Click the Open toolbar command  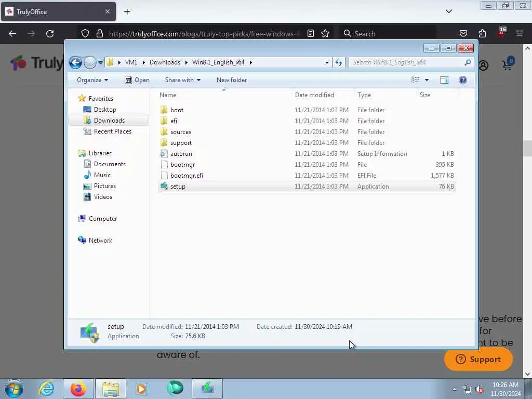coord(137,80)
